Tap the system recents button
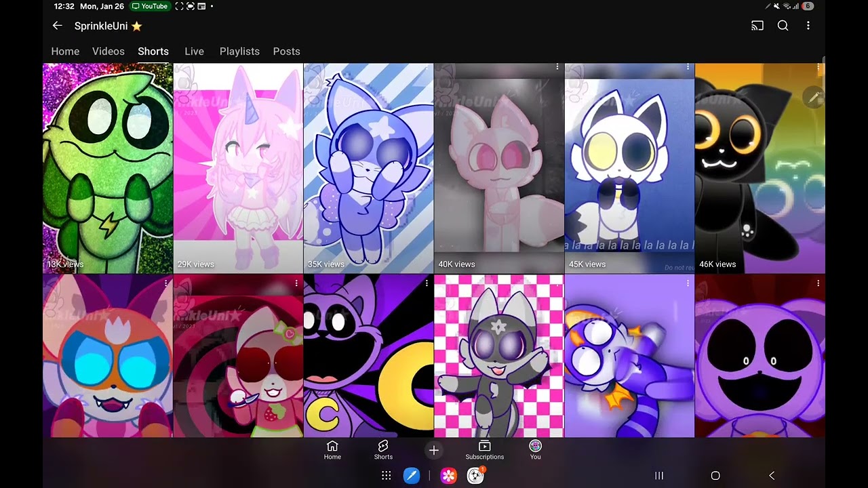Viewport: 868px width, 488px height. click(658, 476)
